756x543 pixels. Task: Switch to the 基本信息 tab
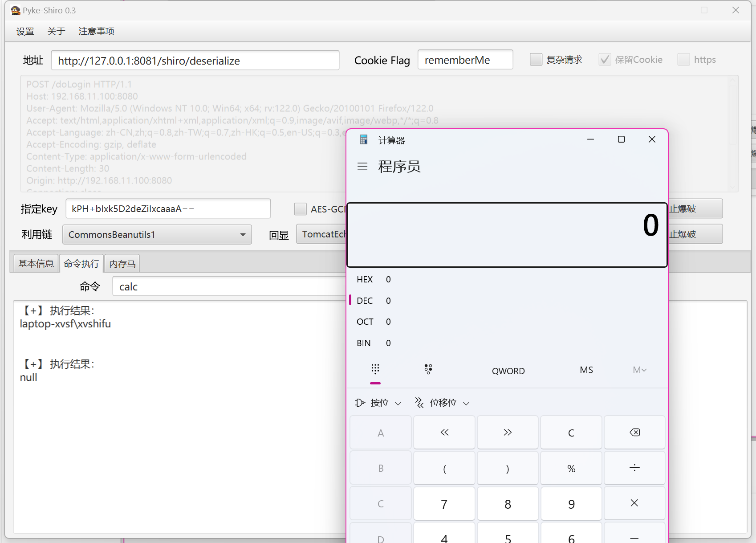pos(36,264)
